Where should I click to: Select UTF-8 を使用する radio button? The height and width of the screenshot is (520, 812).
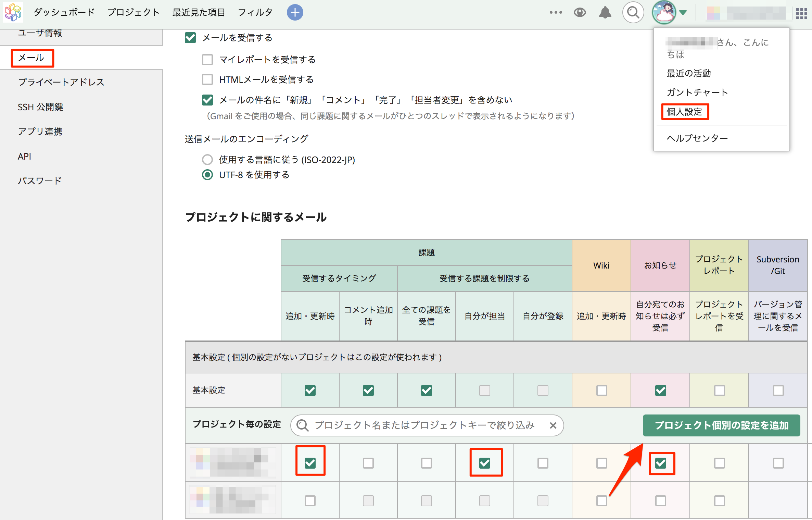pos(207,175)
